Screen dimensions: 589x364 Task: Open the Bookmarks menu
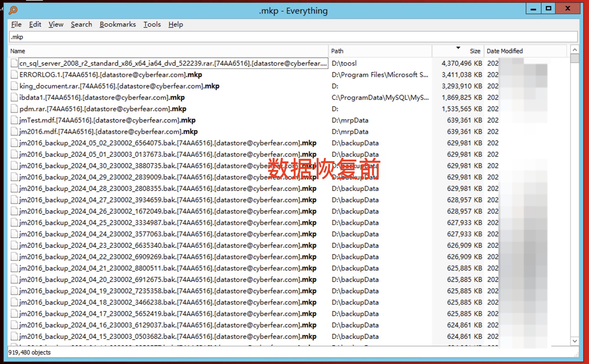tap(118, 24)
